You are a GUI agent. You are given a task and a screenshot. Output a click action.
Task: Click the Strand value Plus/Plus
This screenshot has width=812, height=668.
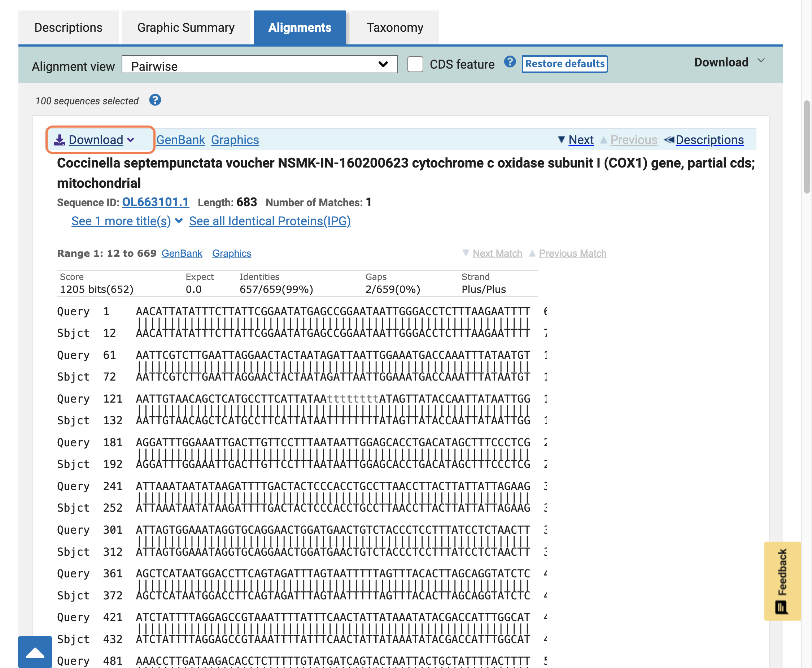point(484,289)
